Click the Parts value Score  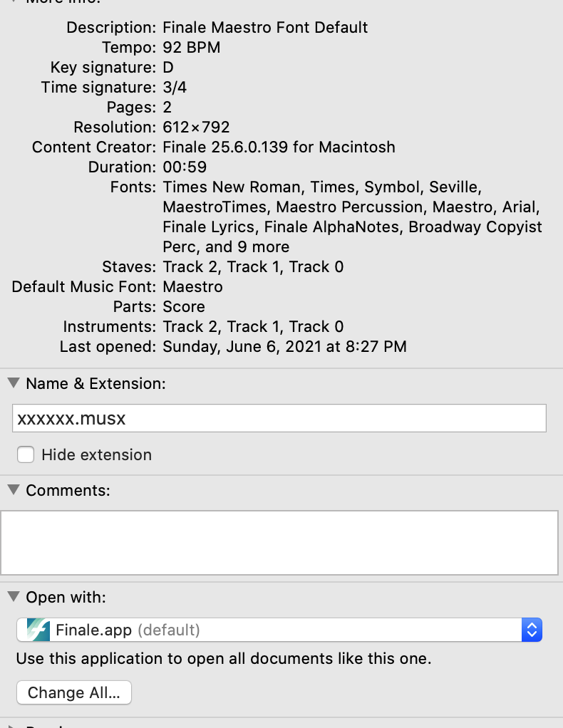point(184,307)
